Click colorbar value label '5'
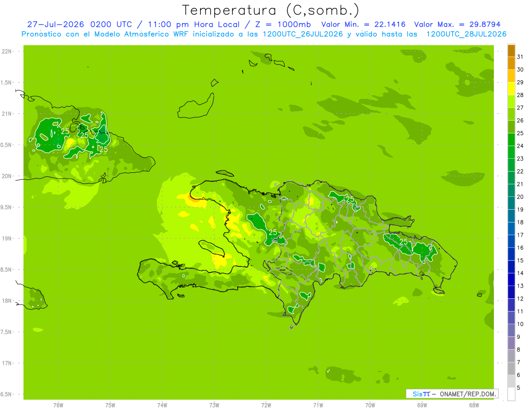The height and width of the screenshot is (411, 532). click(519, 388)
